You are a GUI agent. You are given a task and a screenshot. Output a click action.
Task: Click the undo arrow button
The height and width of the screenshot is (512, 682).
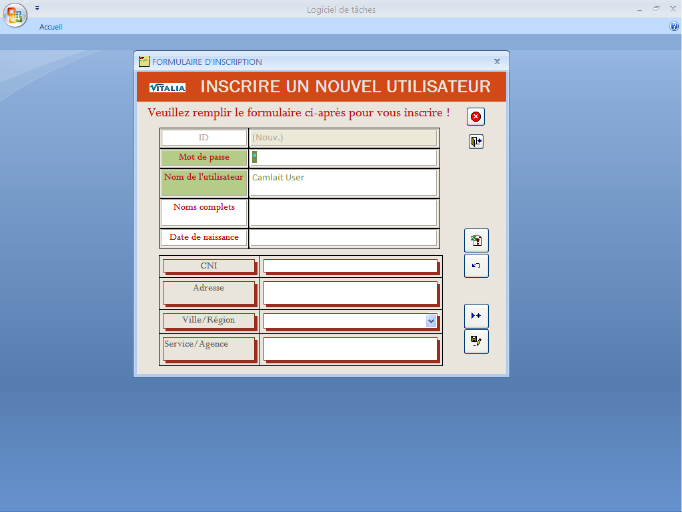click(x=476, y=265)
